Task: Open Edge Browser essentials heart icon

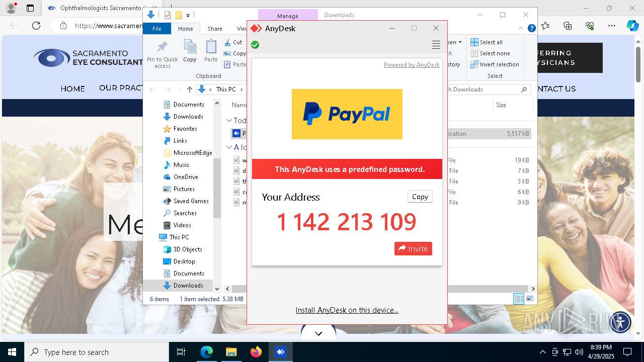Action: 590,26
